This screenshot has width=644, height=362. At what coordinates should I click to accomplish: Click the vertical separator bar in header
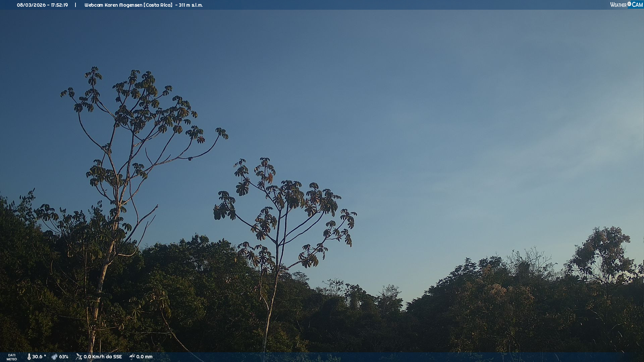[75, 5]
